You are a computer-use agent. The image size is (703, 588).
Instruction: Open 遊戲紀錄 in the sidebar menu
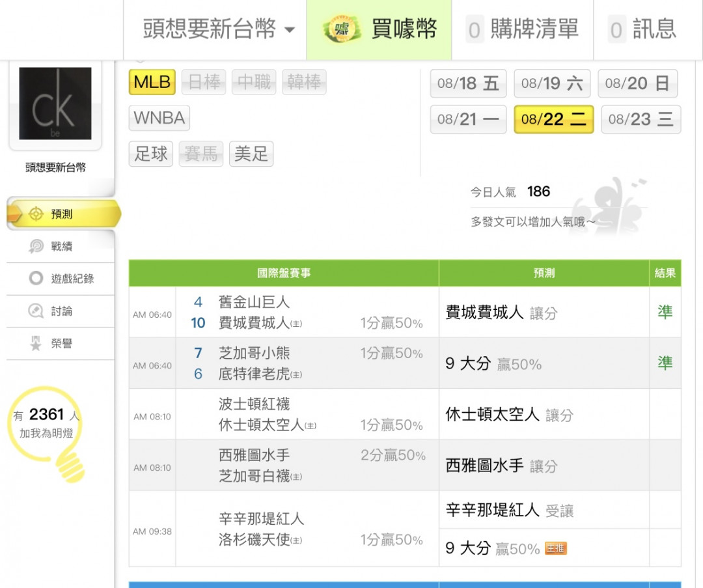click(x=61, y=279)
